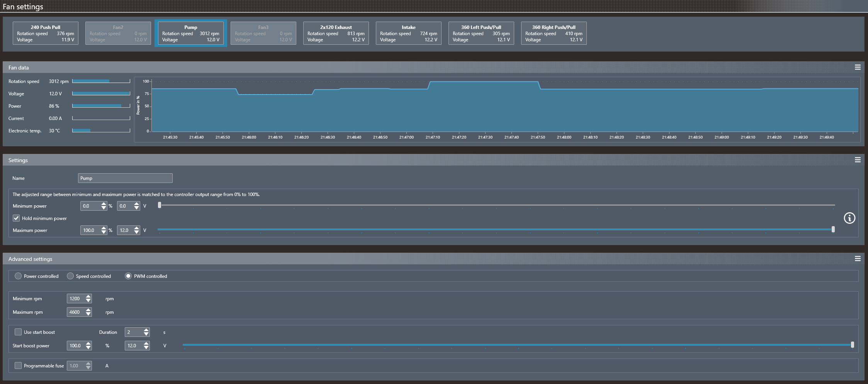Switch to the Intake fan tile
868x384 pixels.
click(x=408, y=33)
